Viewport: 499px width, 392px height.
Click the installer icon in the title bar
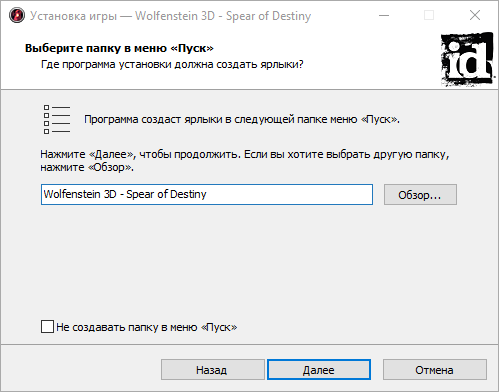coord(17,15)
